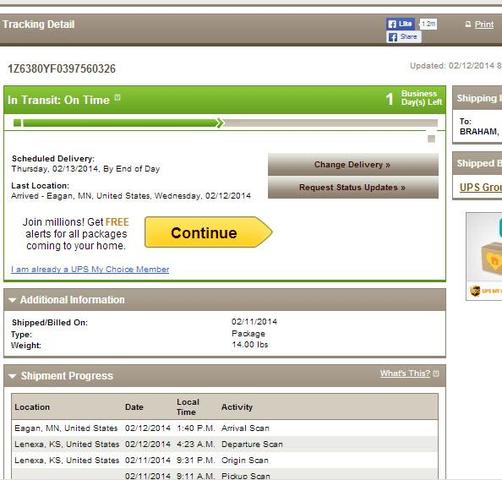Image resolution: width=502 pixels, height=480 pixels.
Task: Click the Facebook like count bubble
Action: click(x=428, y=24)
